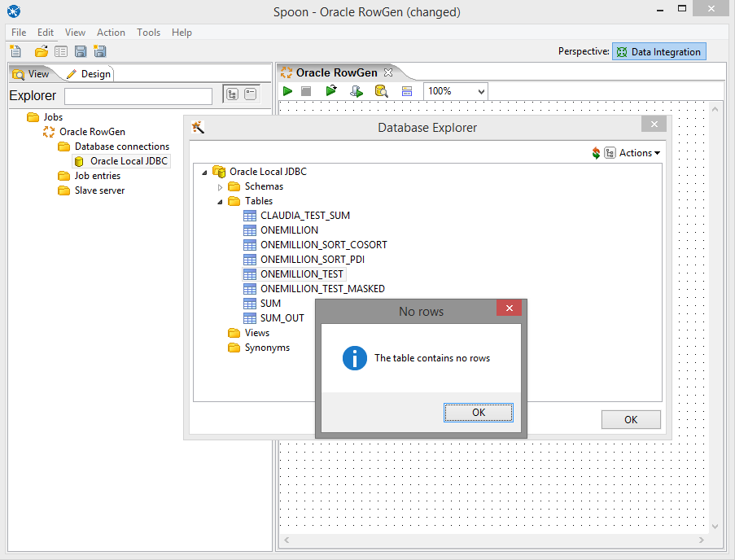The image size is (735, 560).
Task: Collapse the Oracle Local JDBC root node
Action: coord(204,173)
